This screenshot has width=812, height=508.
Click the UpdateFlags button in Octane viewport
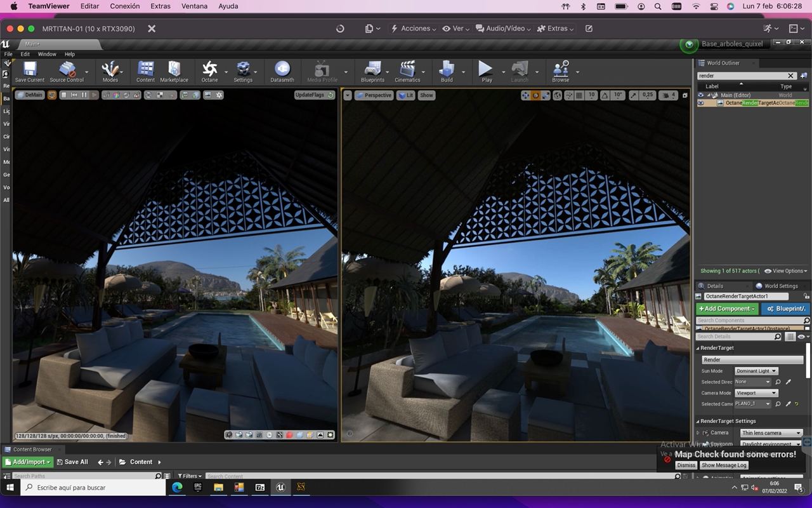tap(315, 95)
